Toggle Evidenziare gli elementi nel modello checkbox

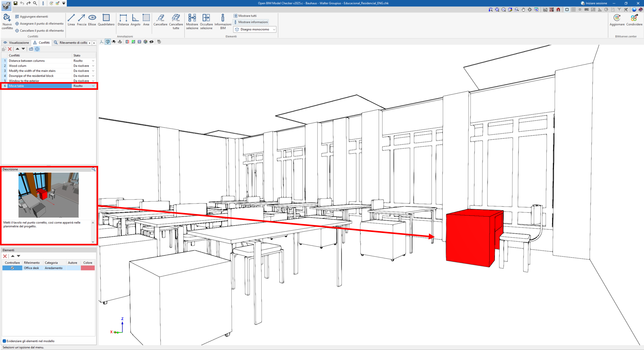[x=4, y=341]
